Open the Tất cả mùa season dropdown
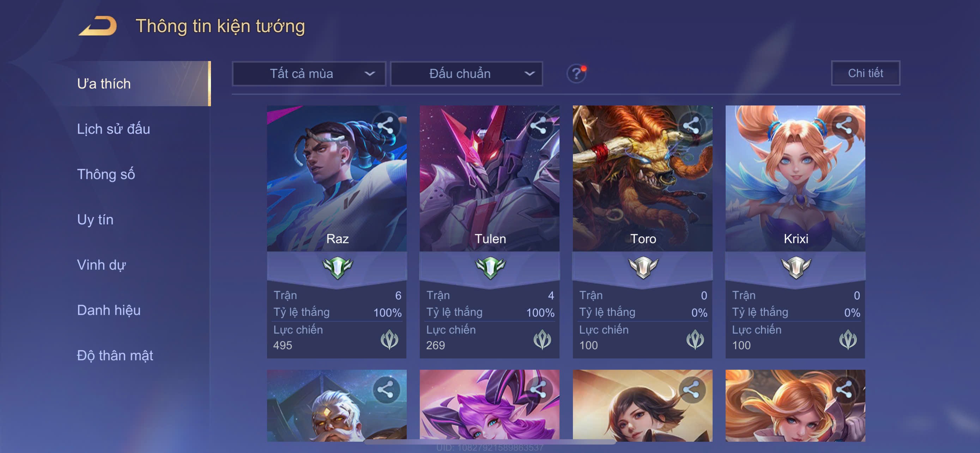 [309, 74]
